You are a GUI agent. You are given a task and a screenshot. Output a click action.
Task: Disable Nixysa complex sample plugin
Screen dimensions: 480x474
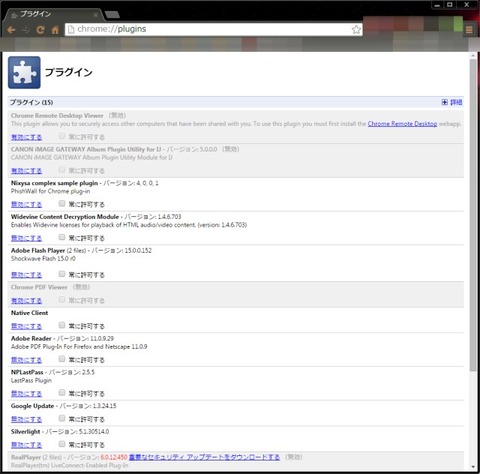[26, 204]
